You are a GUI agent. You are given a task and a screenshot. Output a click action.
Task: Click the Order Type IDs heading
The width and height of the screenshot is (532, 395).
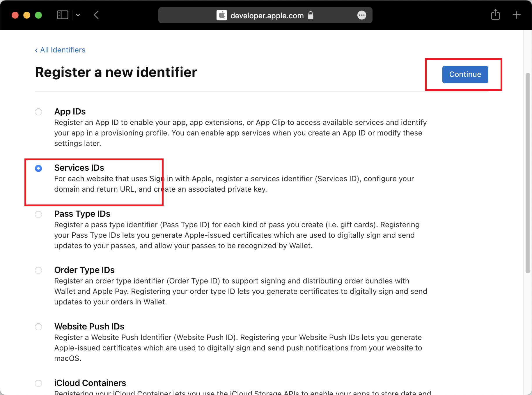(84, 270)
